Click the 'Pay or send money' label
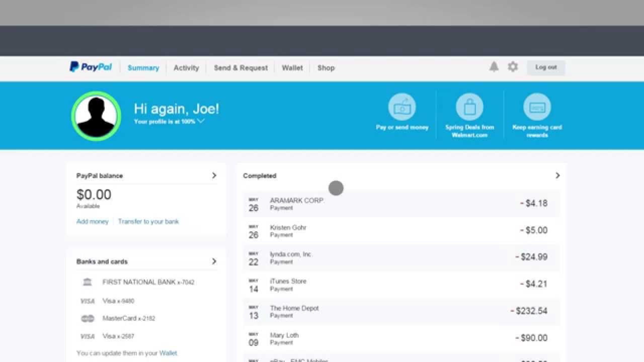The height and width of the screenshot is (362, 644). 402,127
